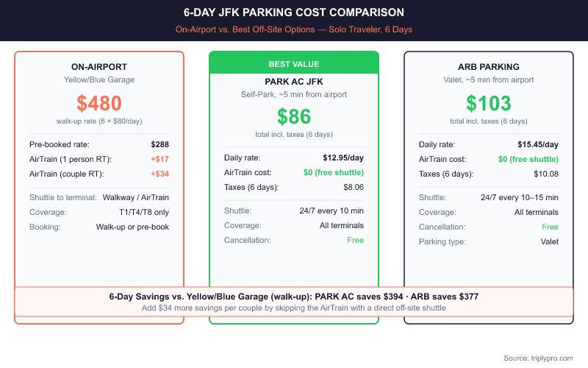This screenshot has width=588, height=368.
Task: Click the $480 walk-up price
Action: coord(99,104)
